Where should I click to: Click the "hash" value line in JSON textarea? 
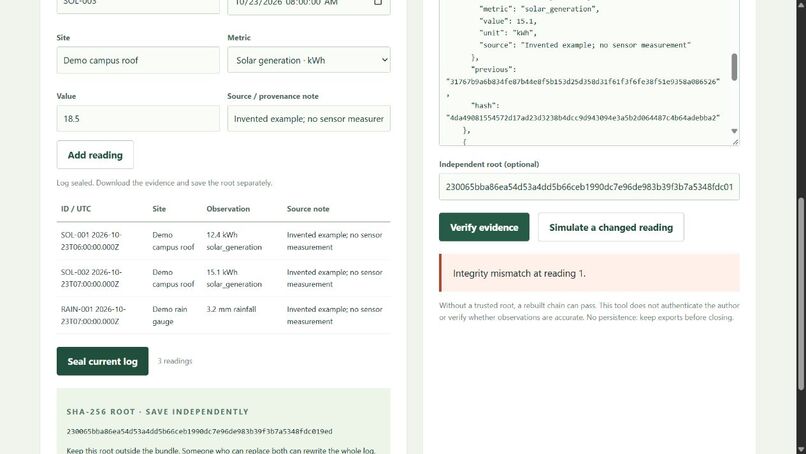coord(583,118)
